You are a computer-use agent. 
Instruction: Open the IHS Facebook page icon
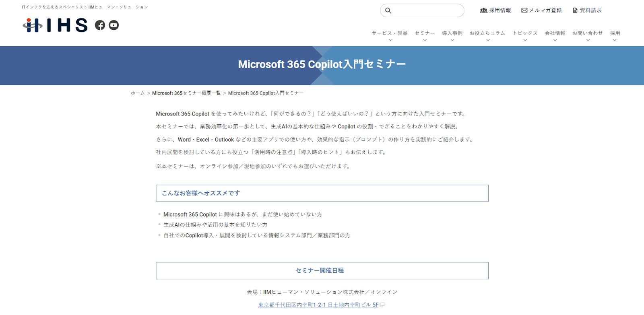[100, 25]
